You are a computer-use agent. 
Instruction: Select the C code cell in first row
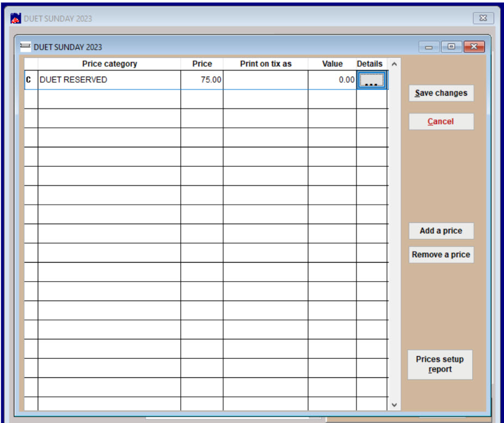pyautogui.click(x=31, y=80)
